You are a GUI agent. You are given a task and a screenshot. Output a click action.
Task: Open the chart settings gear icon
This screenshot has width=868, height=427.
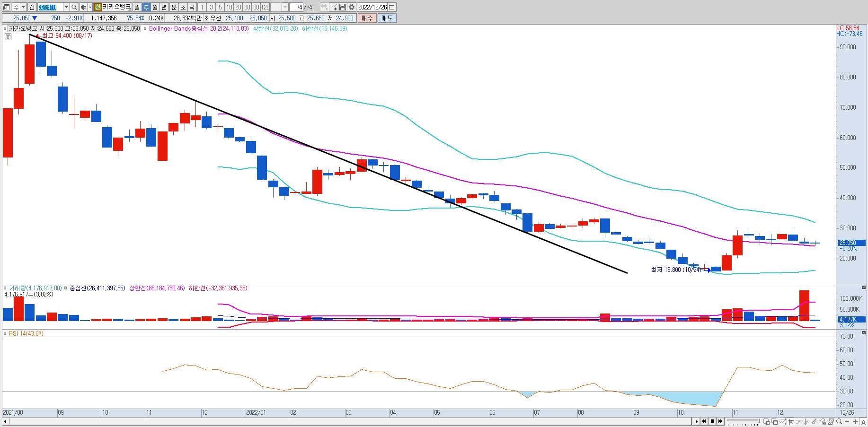click(x=352, y=7)
